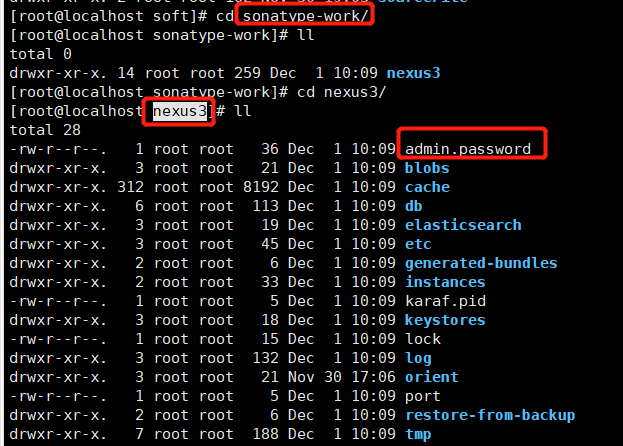Click the blue nexus3 directory listing
The height and width of the screenshot is (446, 623).
(x=414, y=73)
